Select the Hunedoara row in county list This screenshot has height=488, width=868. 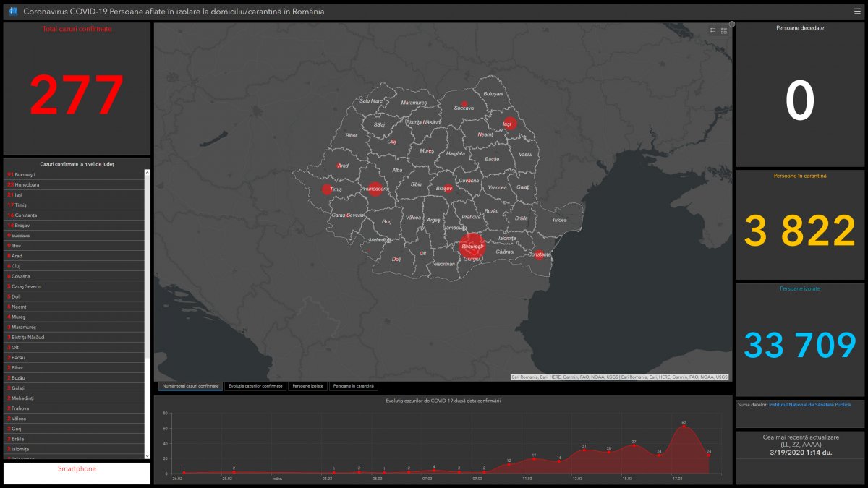click(x=75, y=184)
